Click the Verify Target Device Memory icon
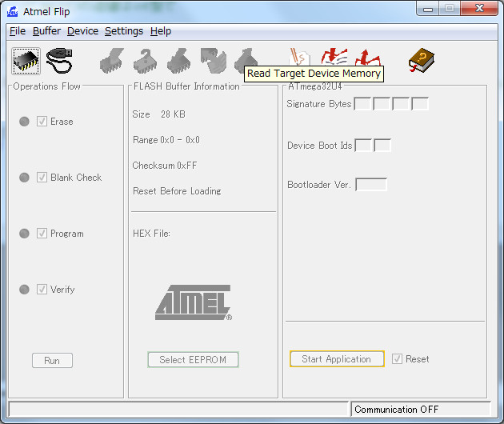 (213, 61)
